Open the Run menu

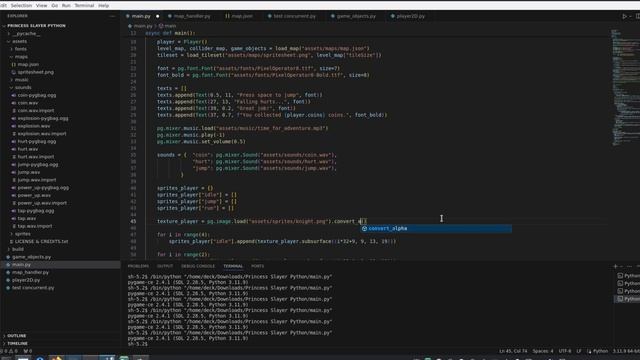pyautogui.click(x=66, y=5)
